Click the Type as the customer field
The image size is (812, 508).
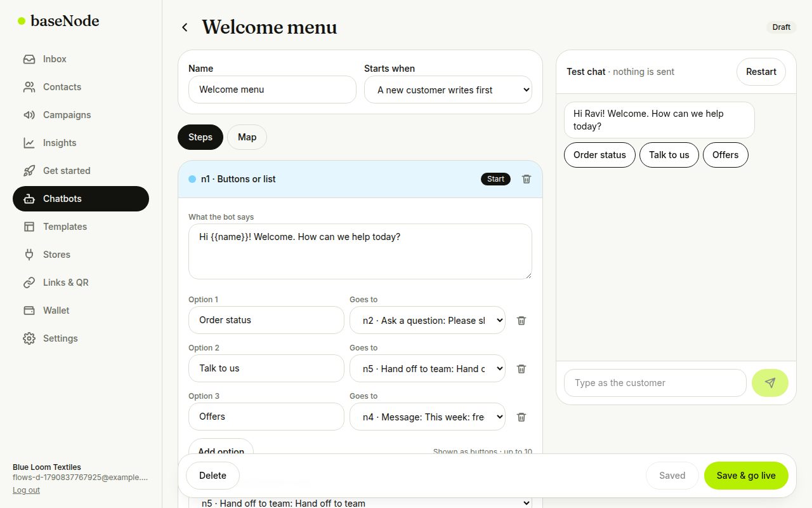(655, 383)
